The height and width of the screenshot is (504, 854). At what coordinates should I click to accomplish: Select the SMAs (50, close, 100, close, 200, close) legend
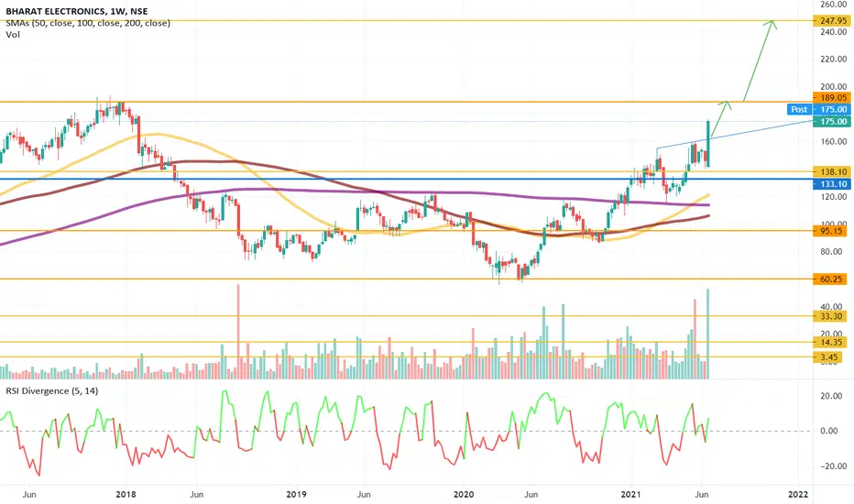pyautogui.click(x=88, y=23)
